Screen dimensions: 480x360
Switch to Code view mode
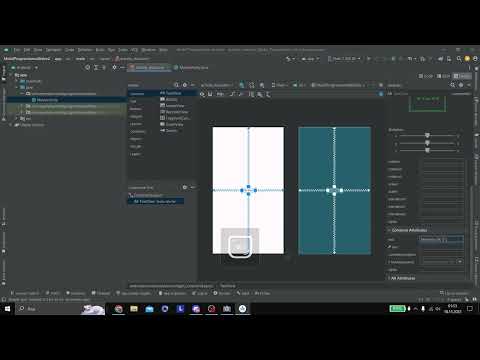[426, 76]
